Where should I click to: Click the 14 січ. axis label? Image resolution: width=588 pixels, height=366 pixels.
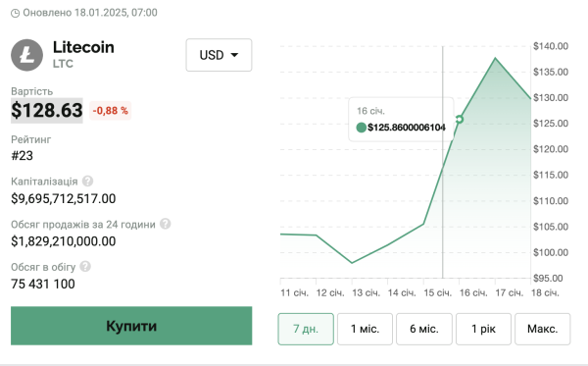402,292
